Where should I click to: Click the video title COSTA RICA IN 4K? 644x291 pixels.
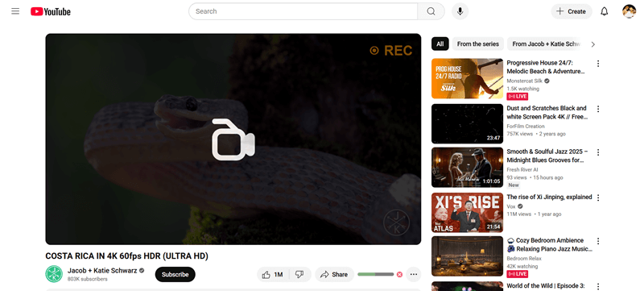[x=127, y=256]
